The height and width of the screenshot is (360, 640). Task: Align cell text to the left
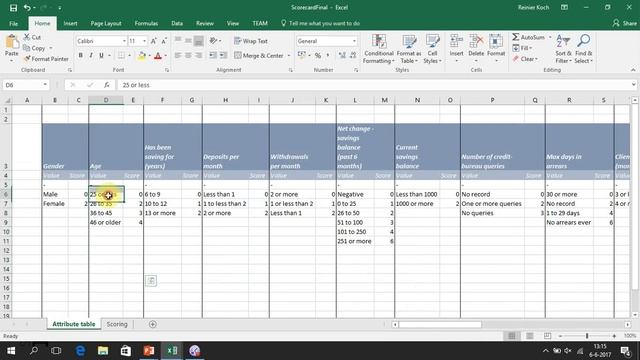(x=178, y=55)
